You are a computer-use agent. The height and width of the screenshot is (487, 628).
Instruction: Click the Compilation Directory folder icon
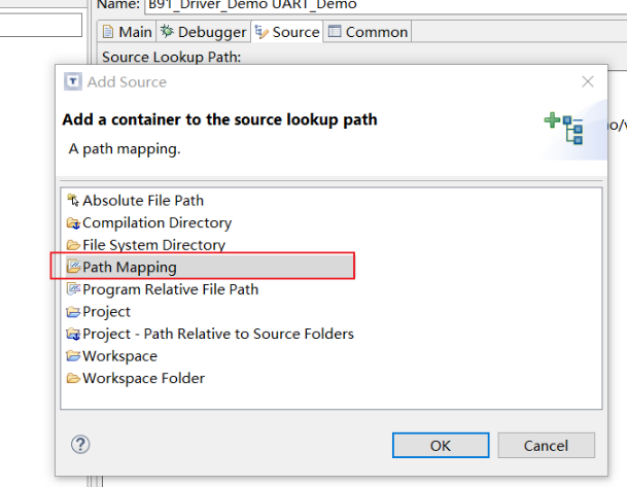[x=73, y=223]
